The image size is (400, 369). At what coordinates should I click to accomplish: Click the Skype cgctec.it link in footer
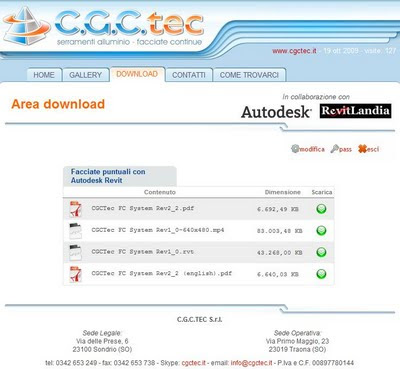point(194,363)
